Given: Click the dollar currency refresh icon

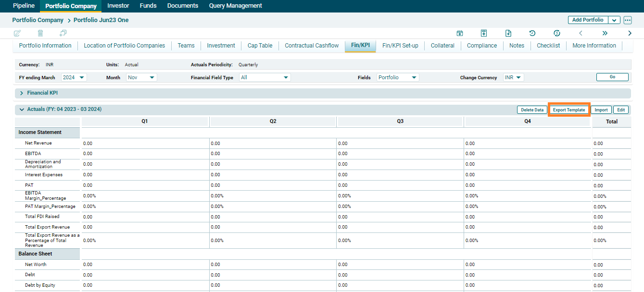Looking at the screenshot, I should [x=557, y=33].
